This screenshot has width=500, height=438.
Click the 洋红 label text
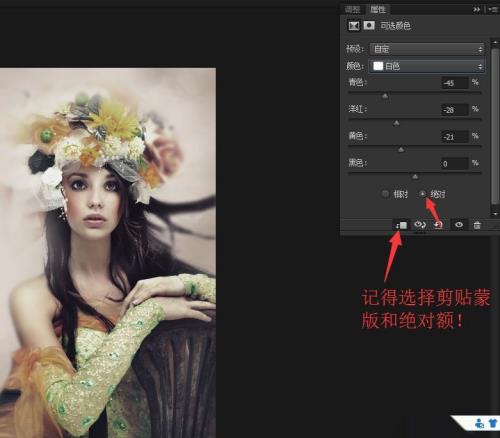357,109
